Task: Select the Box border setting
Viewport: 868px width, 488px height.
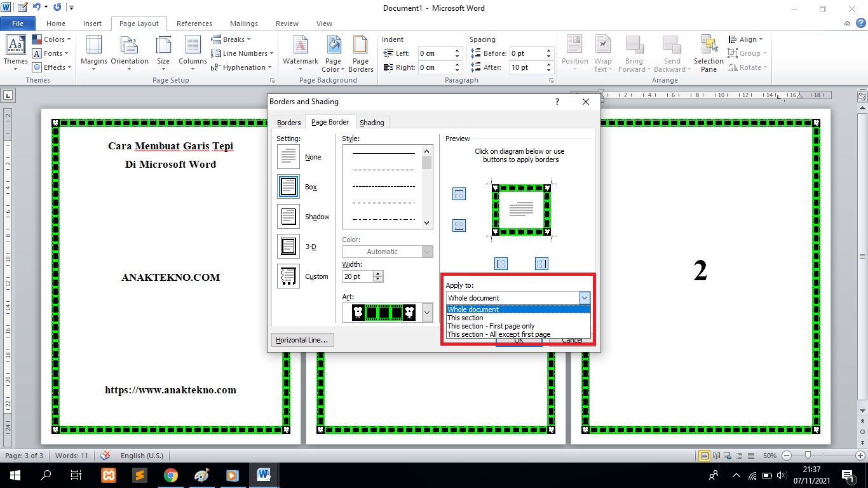Action: point(288,187)
